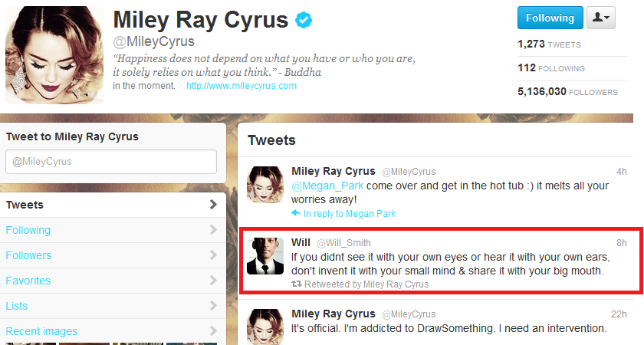Open the mileycyrus.com website link
The height and width of the screenshot is (345, 644).
[242, 85]
